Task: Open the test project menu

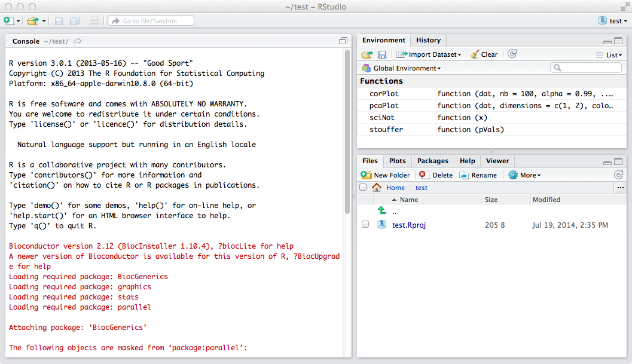Action: [618, 21]
